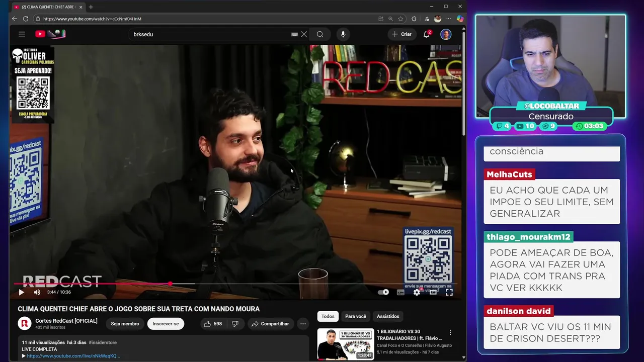
Task: Open Cortes RedCast channel avatar
Action: tap(25, 324)
